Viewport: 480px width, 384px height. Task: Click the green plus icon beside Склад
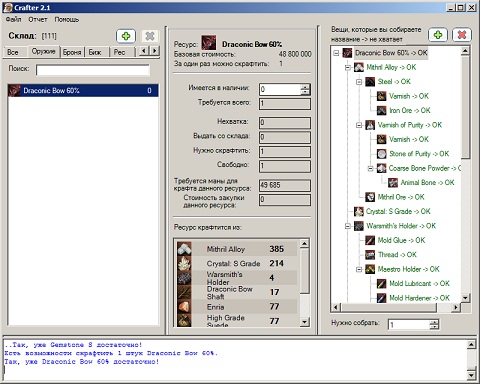[x=126, y=36]
